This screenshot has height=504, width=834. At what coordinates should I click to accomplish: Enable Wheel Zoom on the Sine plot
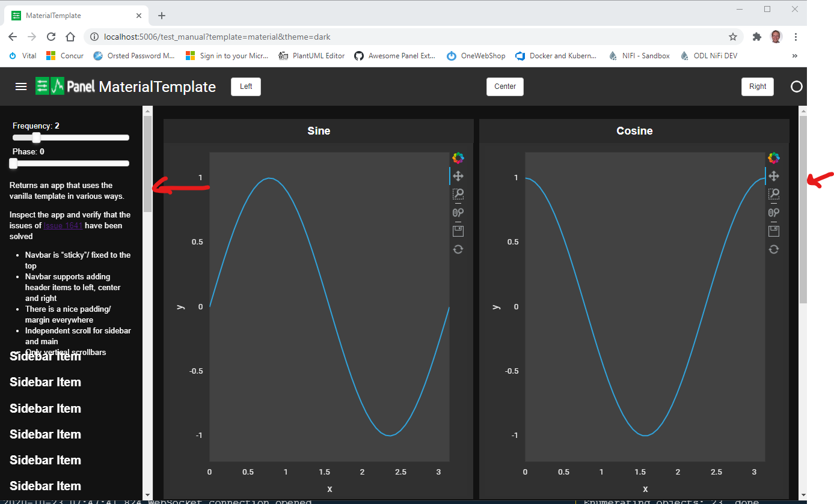click(x=458, y=212)
